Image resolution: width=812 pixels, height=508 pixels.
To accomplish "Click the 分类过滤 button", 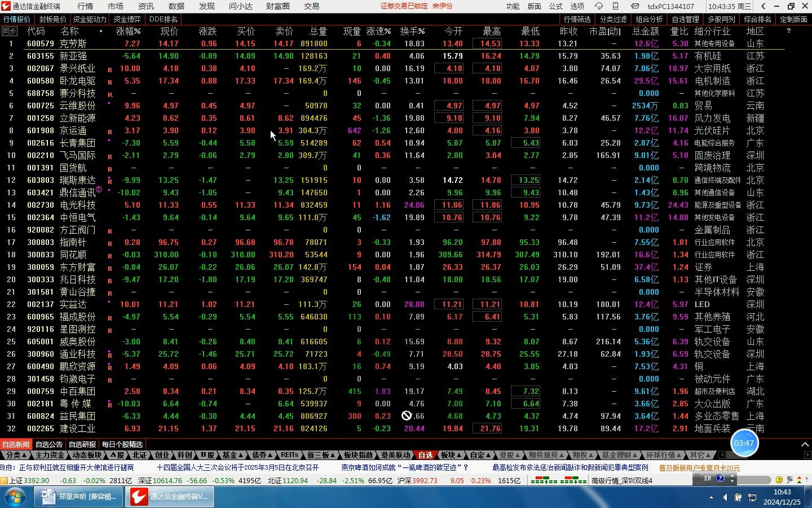I will (614, 19).
